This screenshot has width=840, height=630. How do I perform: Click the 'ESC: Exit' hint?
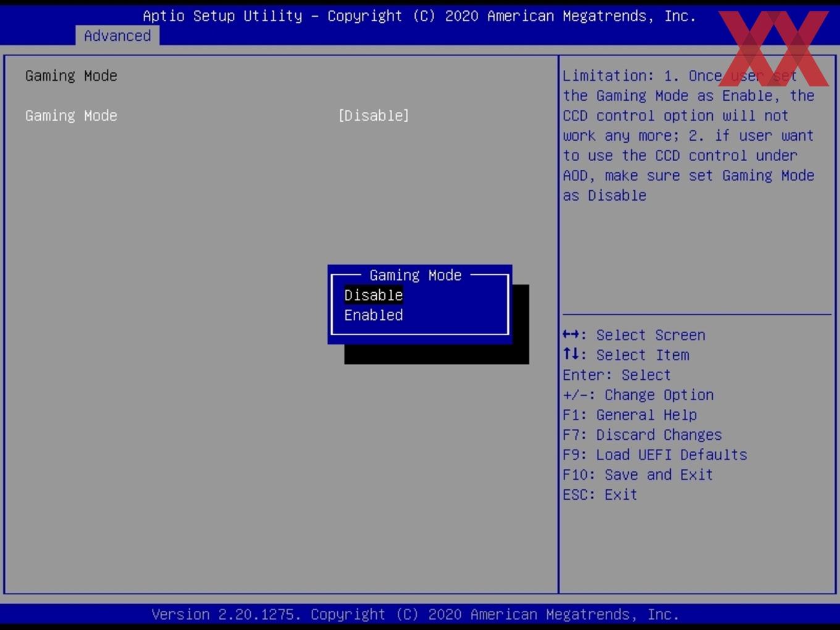click(600, 495)
